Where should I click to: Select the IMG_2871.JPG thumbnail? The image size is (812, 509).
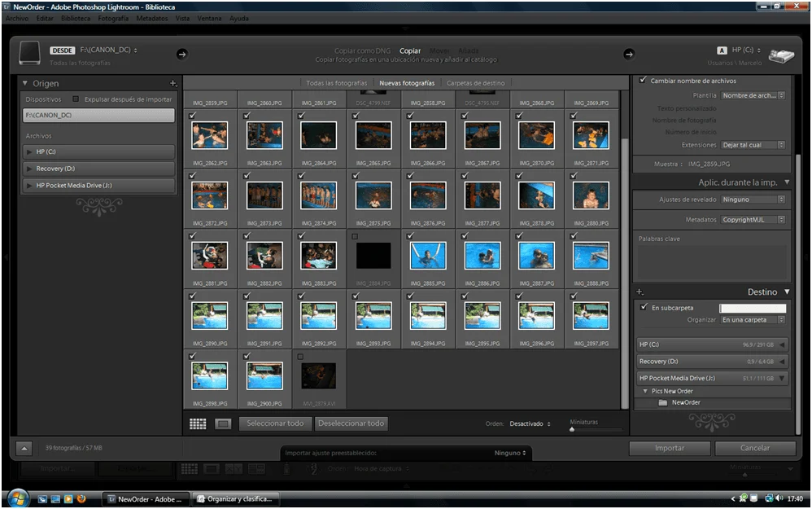click(591, 135)
